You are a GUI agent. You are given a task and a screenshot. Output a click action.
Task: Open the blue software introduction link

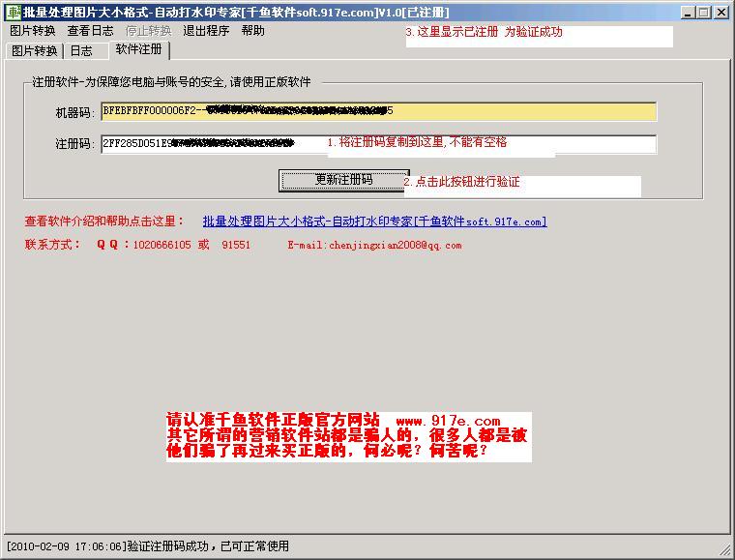coord(374,221)
